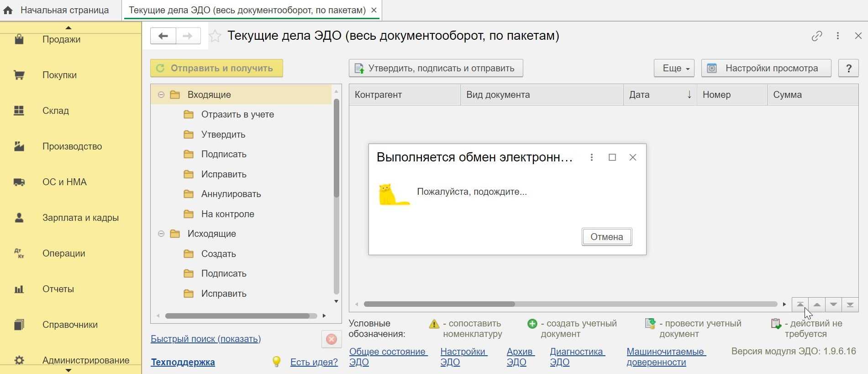Screen dimensions: 868x374
Task: Open the Диагностика ЭДО link
Action: (x=577, y=357)
